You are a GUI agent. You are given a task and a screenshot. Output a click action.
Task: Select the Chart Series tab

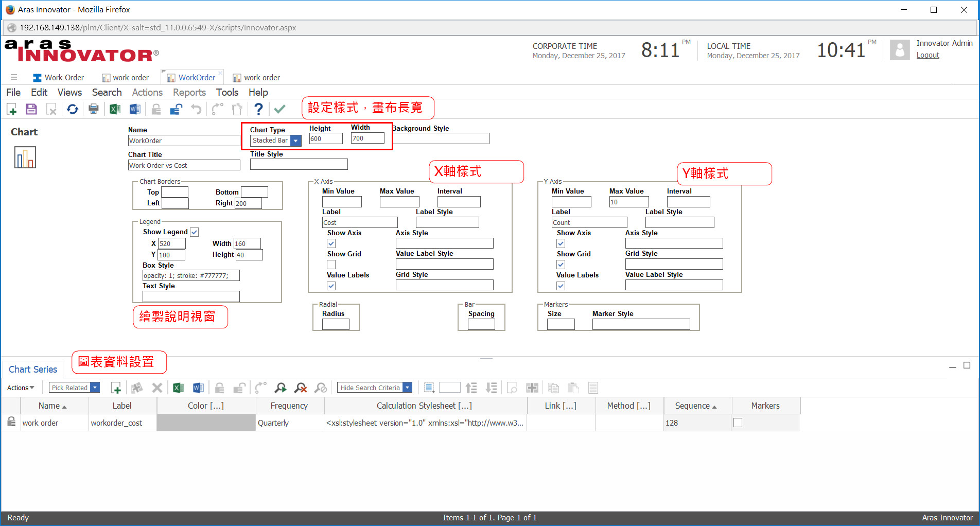pyautogui.click(x=33, y=369)
